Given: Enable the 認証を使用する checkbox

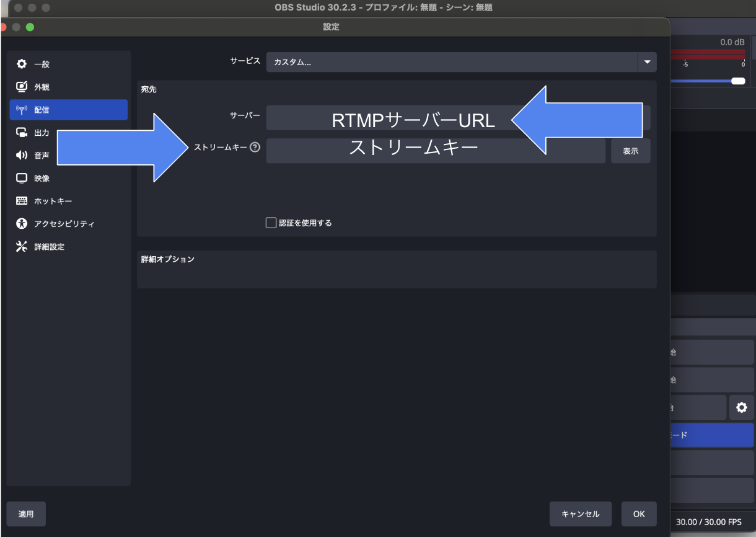Looking at the screenshot, I should (271, 223).
